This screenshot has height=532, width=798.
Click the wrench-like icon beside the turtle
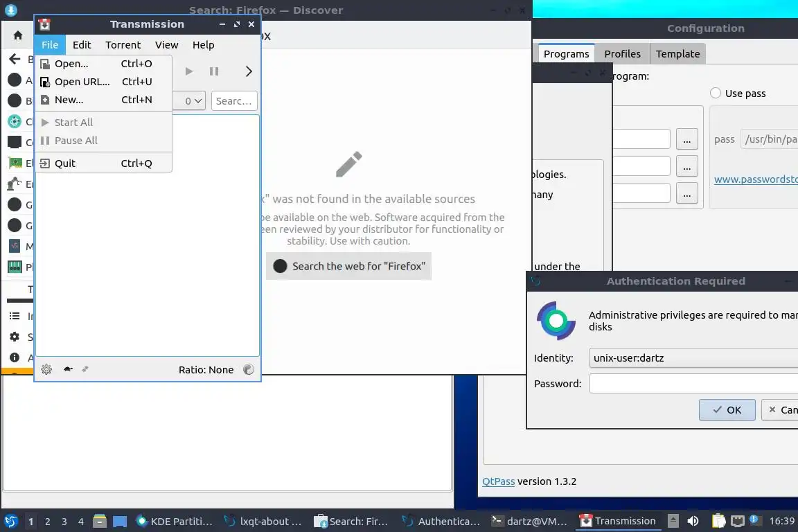(85, 369)
